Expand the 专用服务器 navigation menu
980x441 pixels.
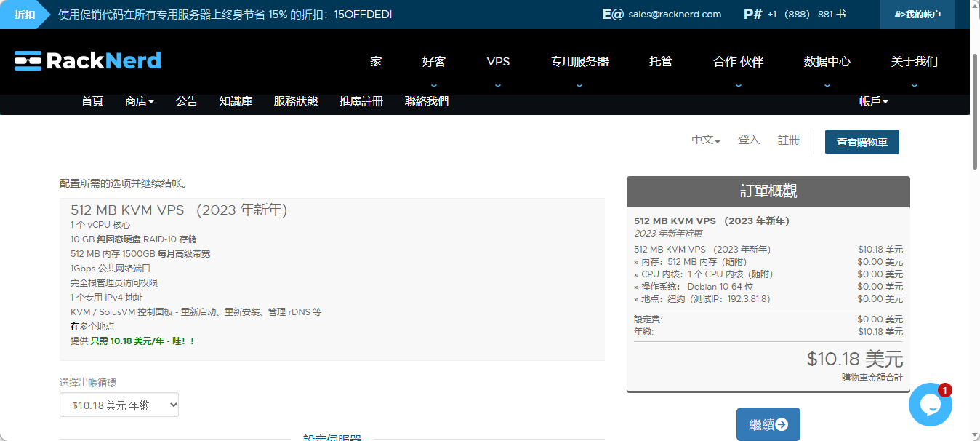point(579,62)
